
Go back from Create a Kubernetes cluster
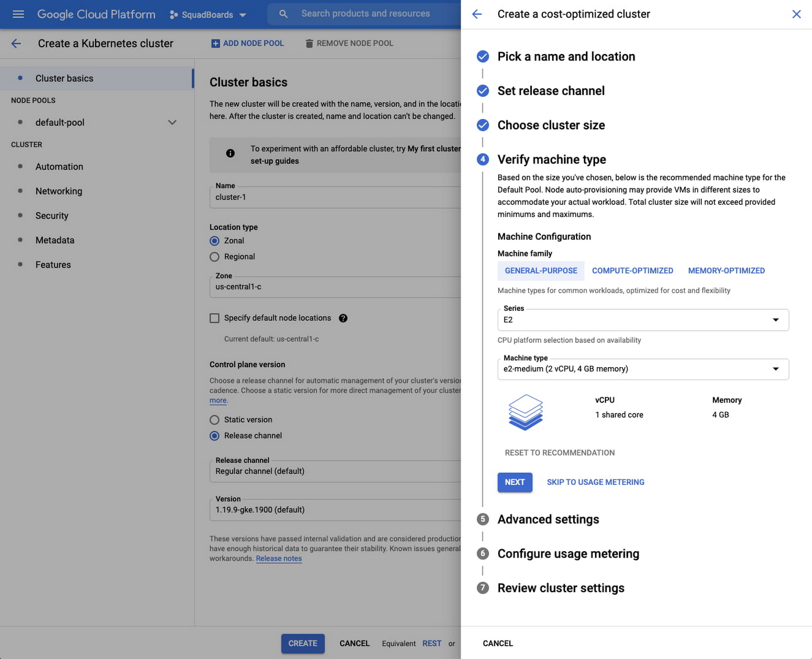[x=16, y=44]
